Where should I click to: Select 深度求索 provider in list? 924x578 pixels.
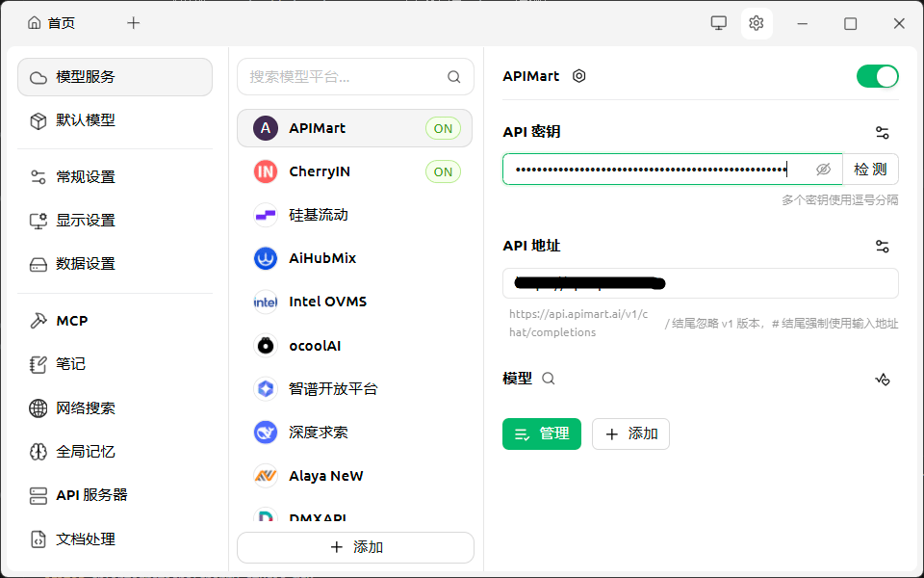pos(355,433)
